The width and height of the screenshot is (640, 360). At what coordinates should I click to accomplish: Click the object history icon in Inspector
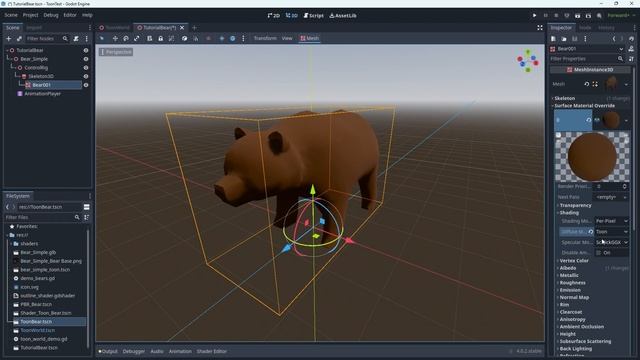click(x=631, y=39)
